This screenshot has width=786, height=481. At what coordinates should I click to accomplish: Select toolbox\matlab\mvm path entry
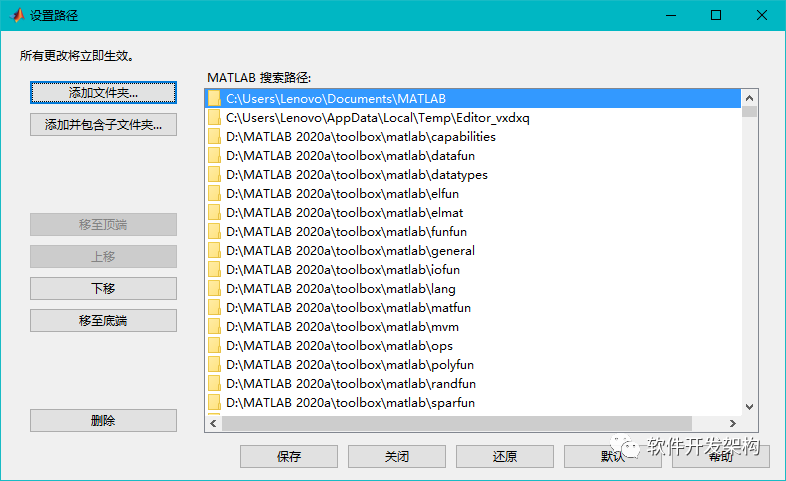pyautogui.click(x=473, y=327)
